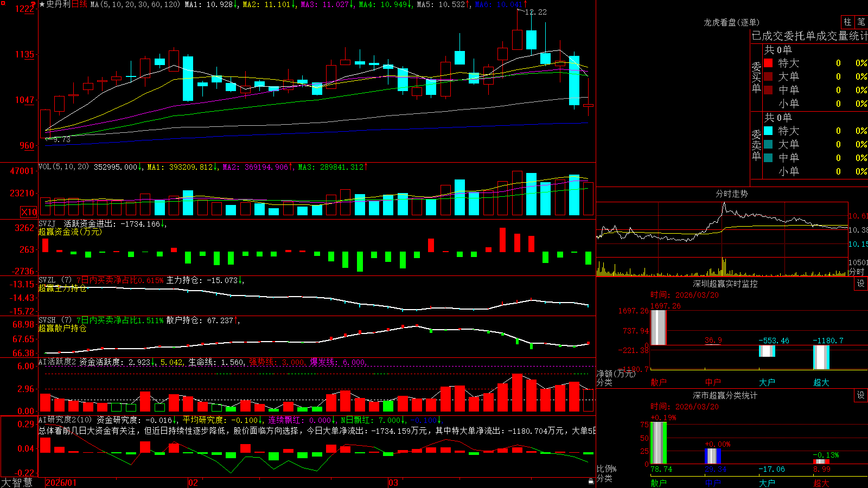The width and height of the screenshot is (868, 488).
Task: Click the 柱 bar-mode button
Action: click(x=847, y=22)
